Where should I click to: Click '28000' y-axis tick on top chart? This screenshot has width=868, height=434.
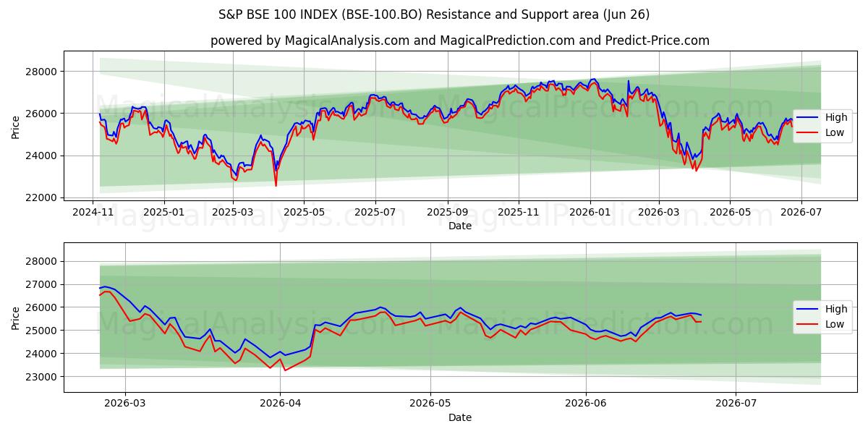click(43, 72)
